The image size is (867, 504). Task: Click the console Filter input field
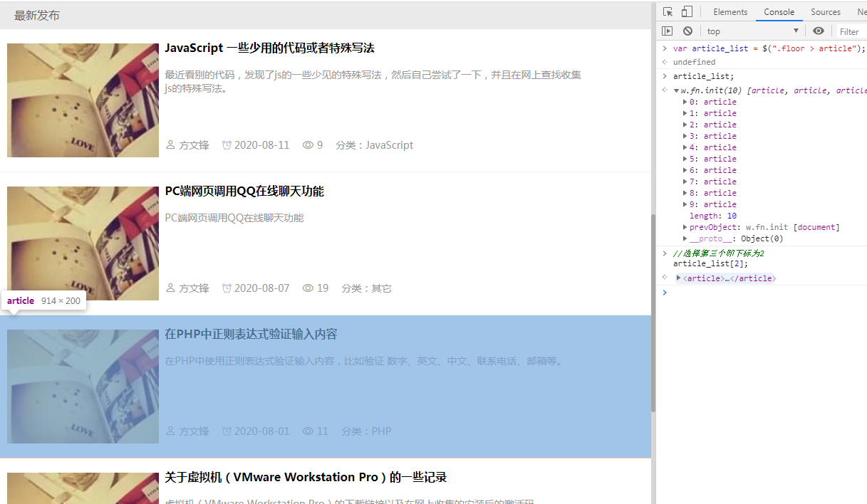click(851, 31)
